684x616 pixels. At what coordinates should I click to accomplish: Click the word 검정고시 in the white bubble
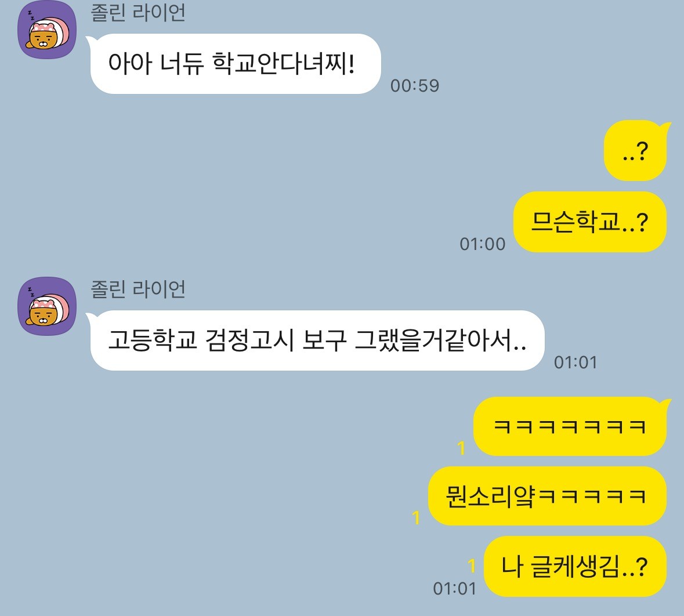click(x=249, y=340)
